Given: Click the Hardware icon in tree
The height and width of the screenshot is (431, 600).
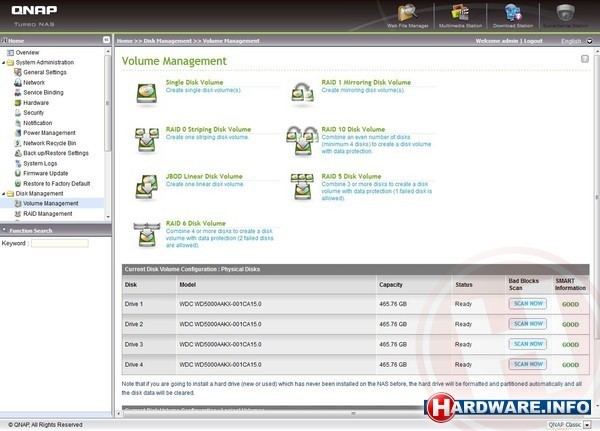Looking at the screenshot, I should (18, 103).
